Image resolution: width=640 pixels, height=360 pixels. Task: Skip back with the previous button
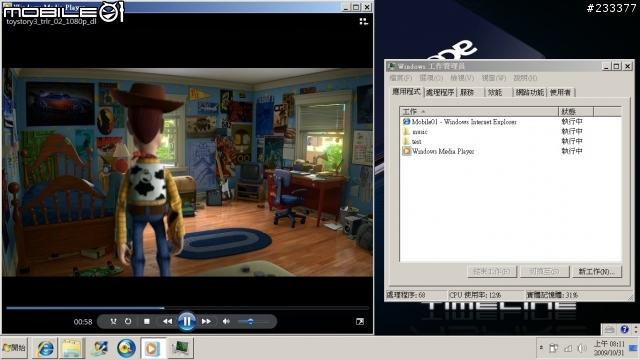pyautogui.click(x=167, y=321)
